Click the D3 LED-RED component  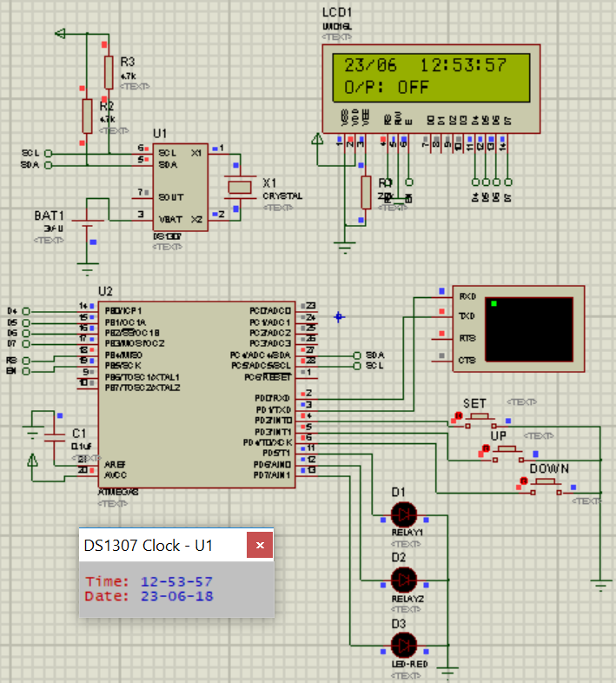click(x=403, y=644)
